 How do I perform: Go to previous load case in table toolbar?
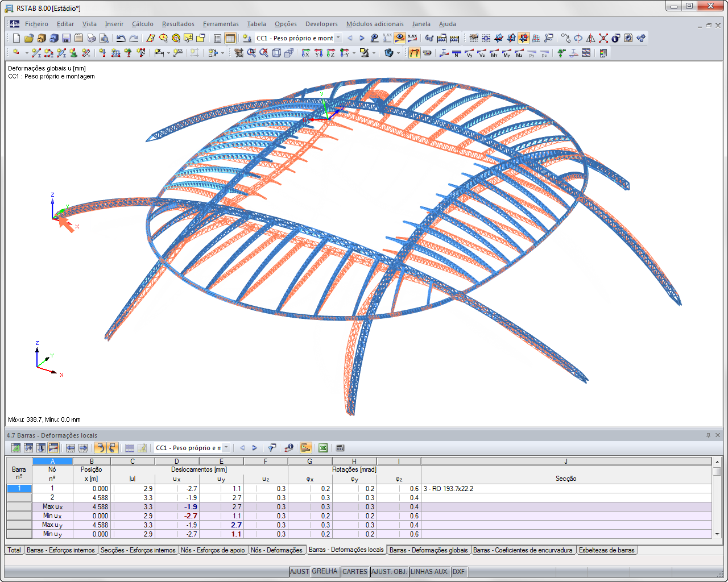point(242,448)
